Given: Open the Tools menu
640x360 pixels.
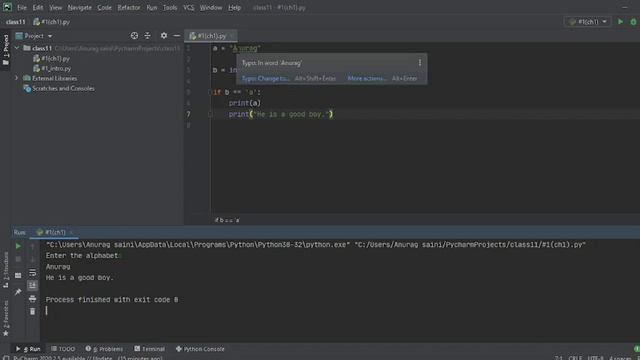Looking at the screenshot, I should (170, 7).
